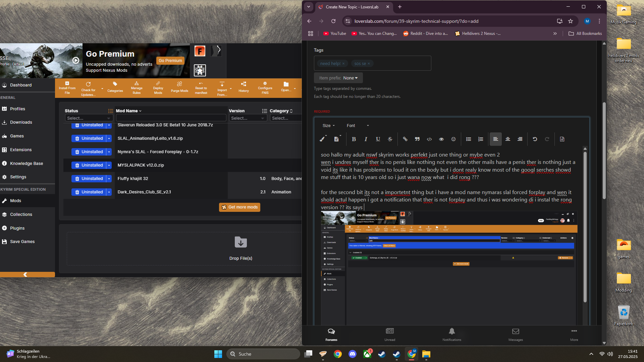Insert a spoiler using the eye icon
644x362 pixels.
[441, 139]
